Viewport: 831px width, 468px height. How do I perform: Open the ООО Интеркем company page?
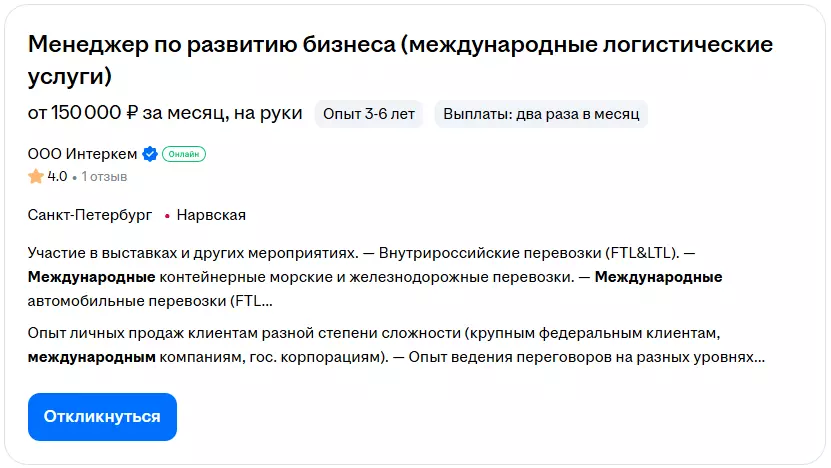point(83,154)
